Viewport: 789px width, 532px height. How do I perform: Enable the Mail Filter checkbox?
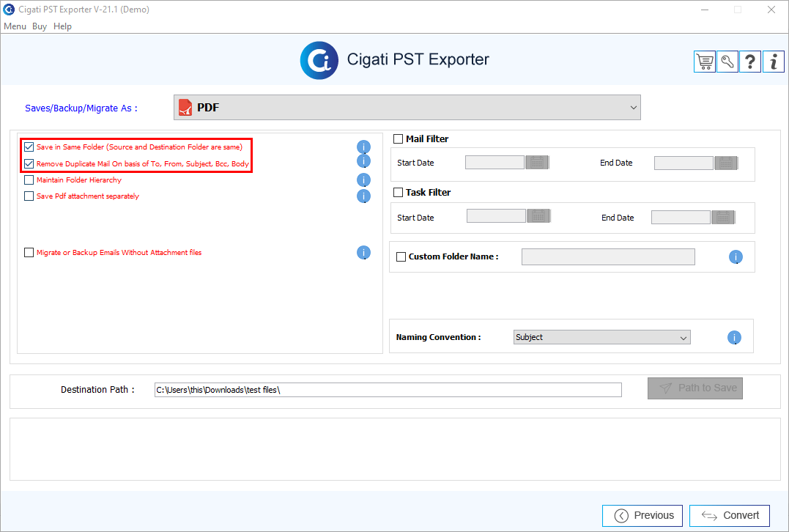click(x=398, y=139)
